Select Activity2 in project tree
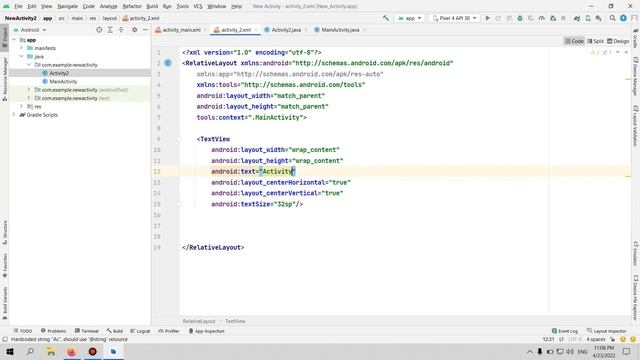Screen dimensions: 640x360 (59, 73)
